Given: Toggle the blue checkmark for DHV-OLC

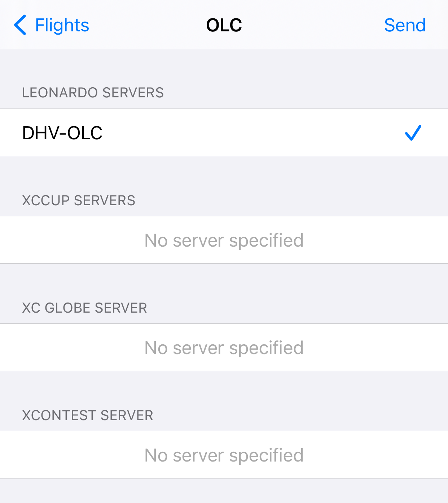Looking at the screenshot, I should coord(413,133).
